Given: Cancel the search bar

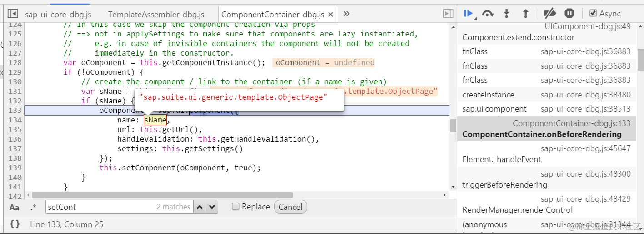Looking at the screenshot, I should click(x=290, y=207).
